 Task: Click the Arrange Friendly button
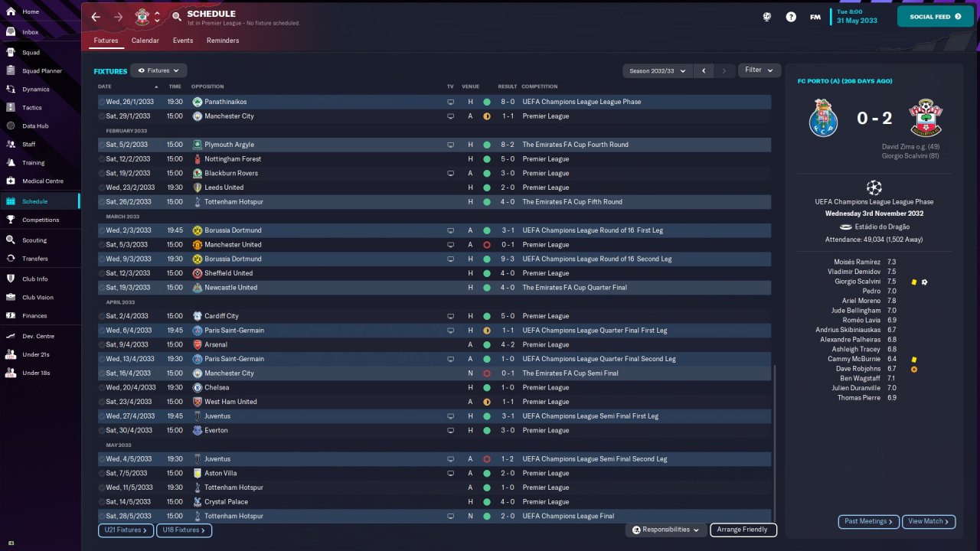click(x=743, y=530)
